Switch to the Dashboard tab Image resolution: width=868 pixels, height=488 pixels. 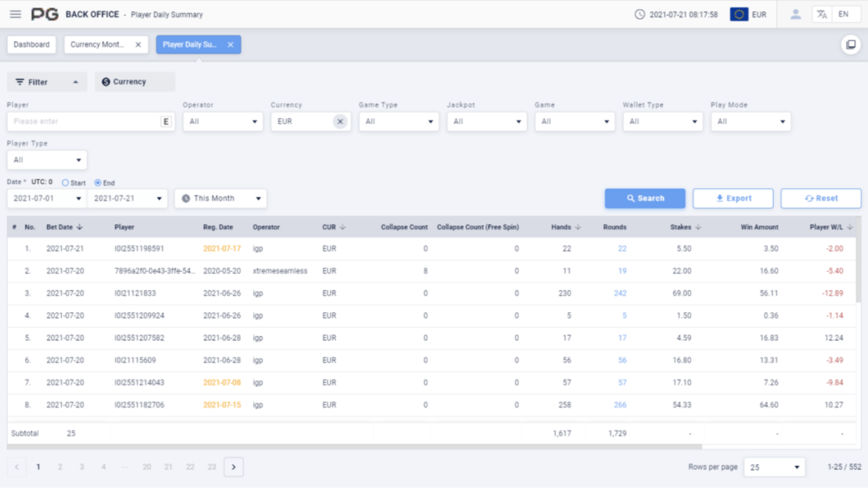[32, 45]
